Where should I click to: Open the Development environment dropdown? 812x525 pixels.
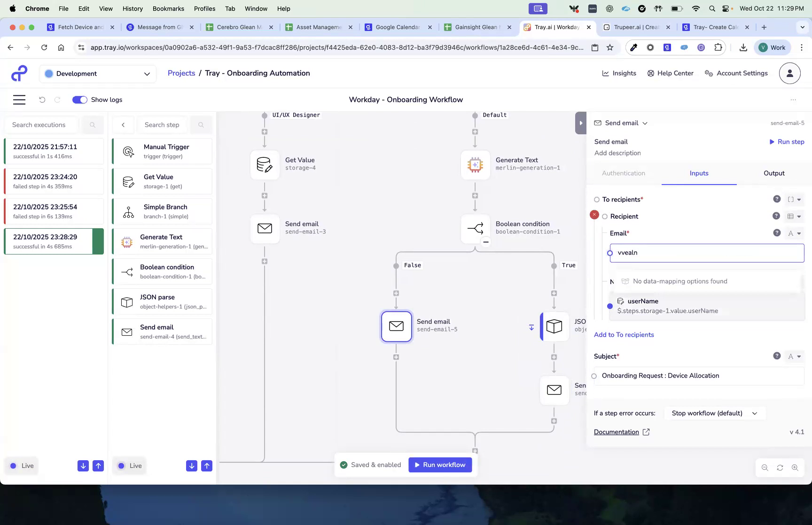click(x=97, y=73)
